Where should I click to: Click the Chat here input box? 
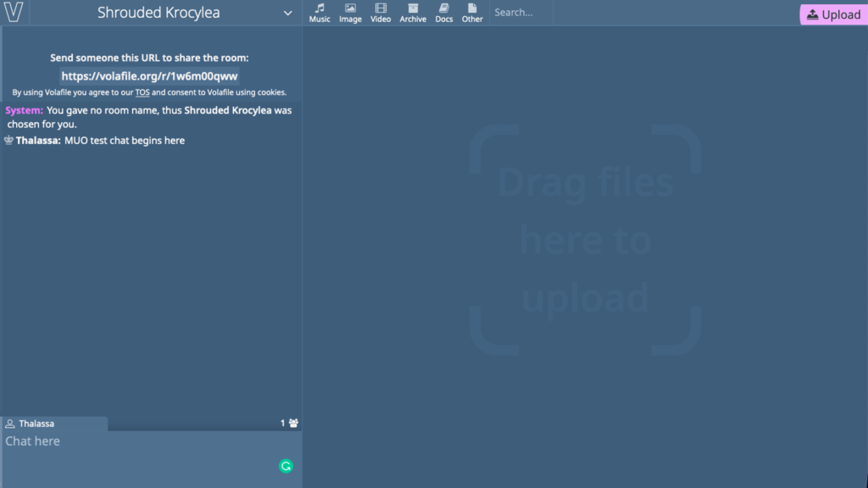click(x=151, y=458)
